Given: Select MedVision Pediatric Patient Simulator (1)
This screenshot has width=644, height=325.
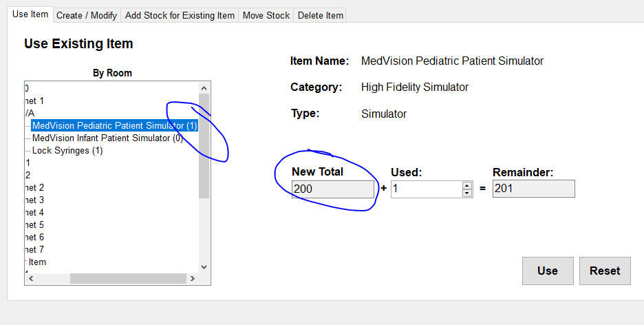Looking at the screenshot, I should pyautogui.click(x=115, y=126).
